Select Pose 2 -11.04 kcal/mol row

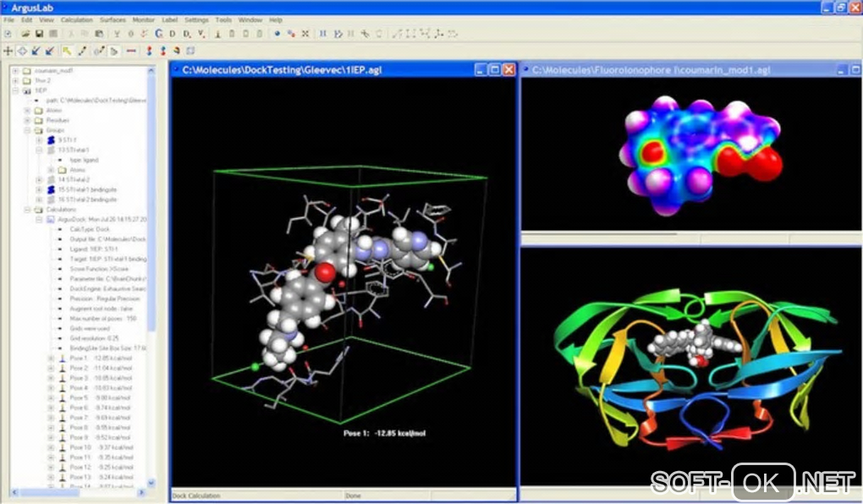point(101,368)
